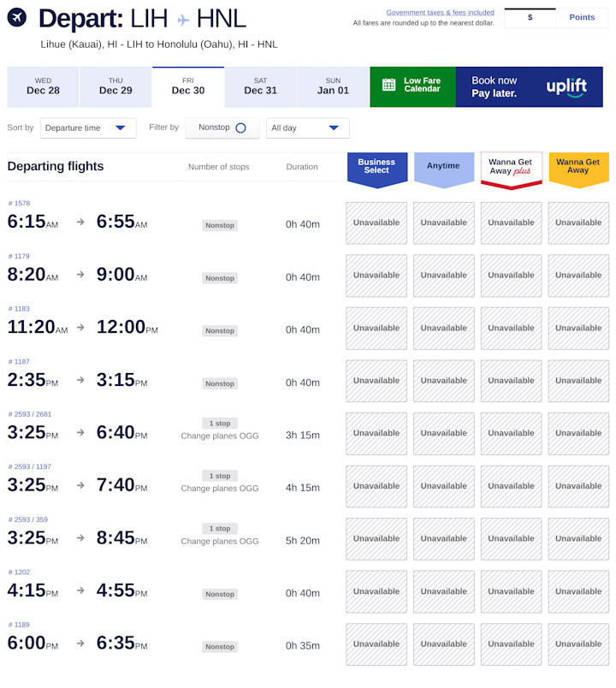This screenshot has height=688, width=616.
Task: Click arrow icon for 6:15AM flight
Action: [x=80, y=222]
